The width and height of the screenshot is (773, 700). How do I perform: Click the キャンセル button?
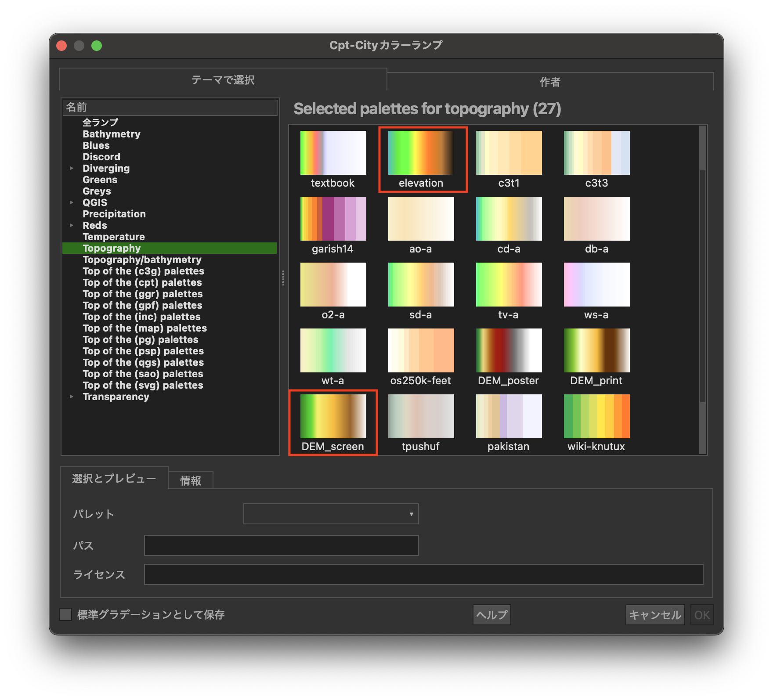[x=654, y=615]
